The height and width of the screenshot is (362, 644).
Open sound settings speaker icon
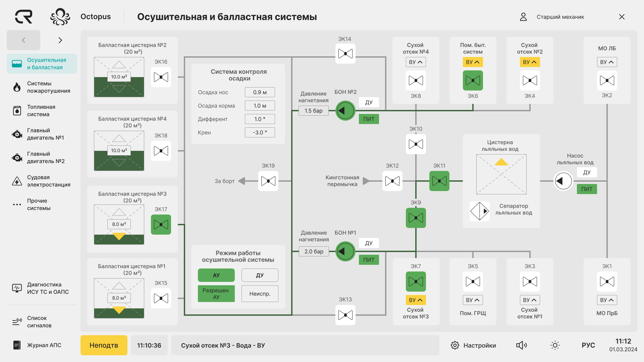[x=522, y=345]
